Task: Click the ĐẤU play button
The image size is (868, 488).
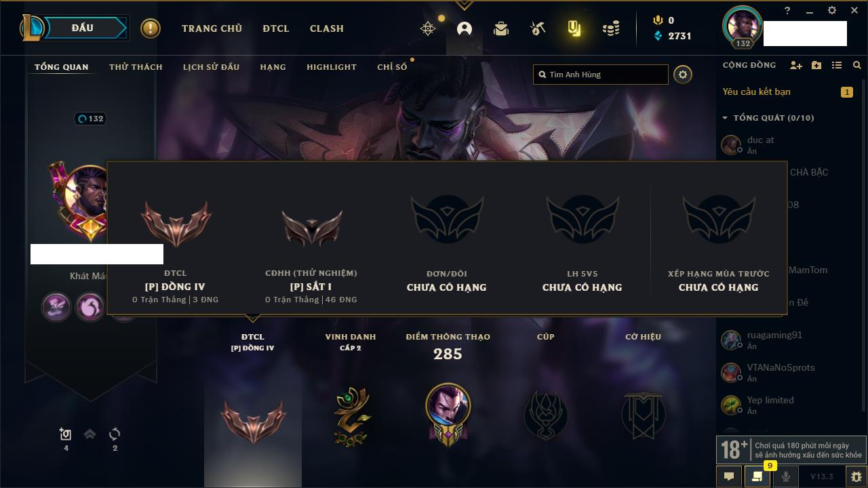Action: point(83,28)
